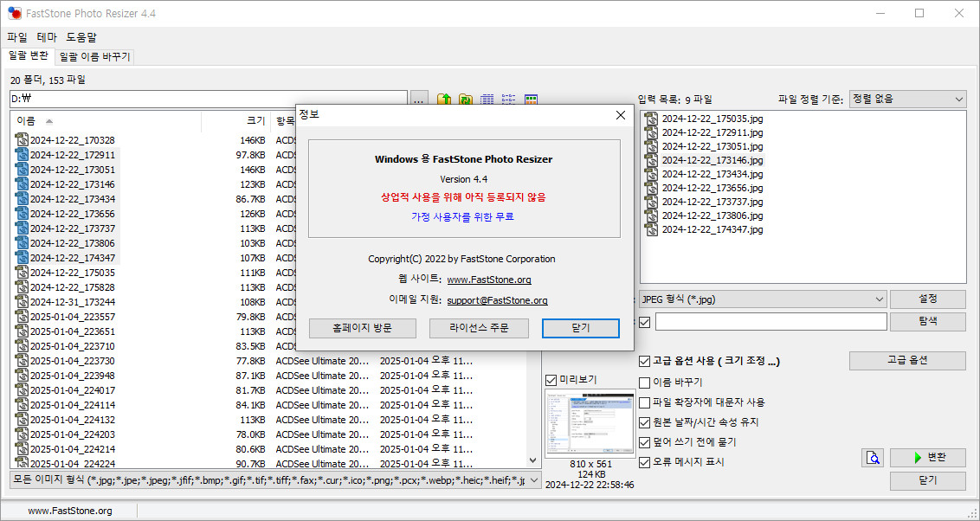The image size is (980, 521).
Task: Click the D:₩ path input field
Action: (x=209, y=100)
